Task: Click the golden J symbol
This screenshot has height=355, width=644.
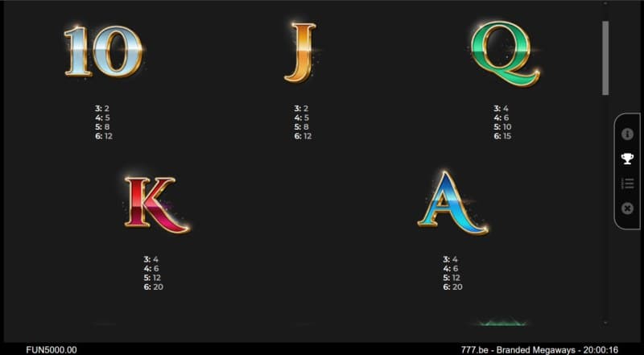Action: (301, 52)
